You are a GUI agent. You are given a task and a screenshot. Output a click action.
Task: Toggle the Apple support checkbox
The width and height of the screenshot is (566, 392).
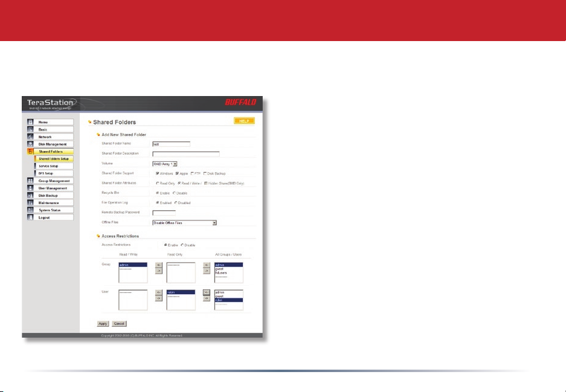177,173
